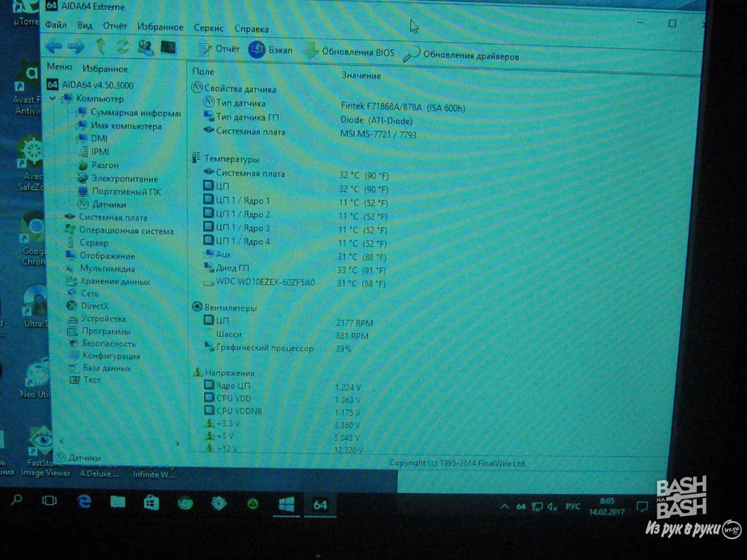Select the Шасси fan row
The image size is (747, 560).
[x=286, y=335]
